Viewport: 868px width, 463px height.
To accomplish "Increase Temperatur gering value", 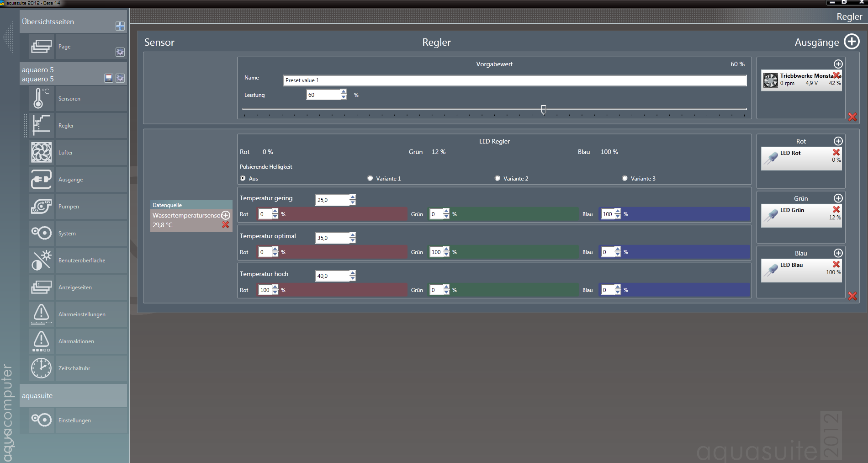I will [x=353, y=197].
